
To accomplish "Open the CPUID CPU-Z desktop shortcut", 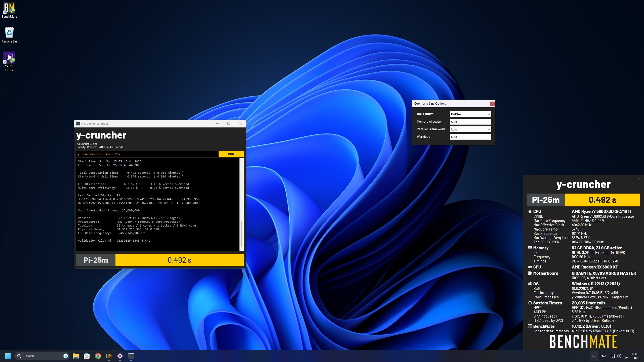I will click(9, 62).
